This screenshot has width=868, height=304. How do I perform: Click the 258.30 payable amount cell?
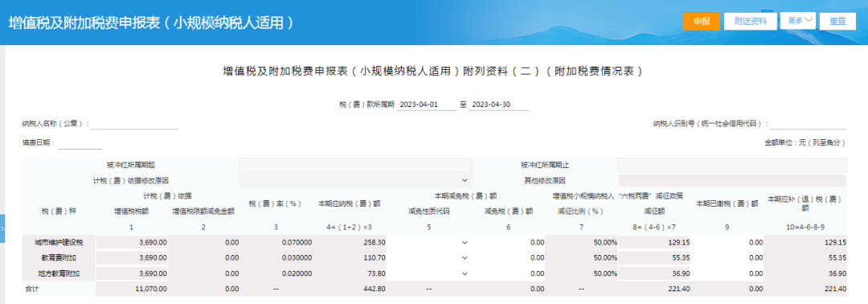[350, 243]
